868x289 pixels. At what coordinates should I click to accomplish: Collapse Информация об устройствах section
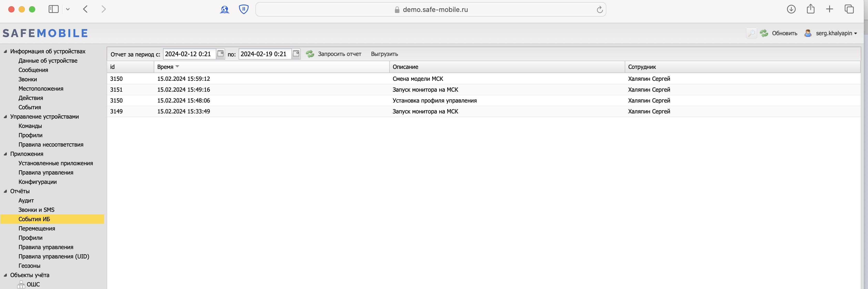5,51
